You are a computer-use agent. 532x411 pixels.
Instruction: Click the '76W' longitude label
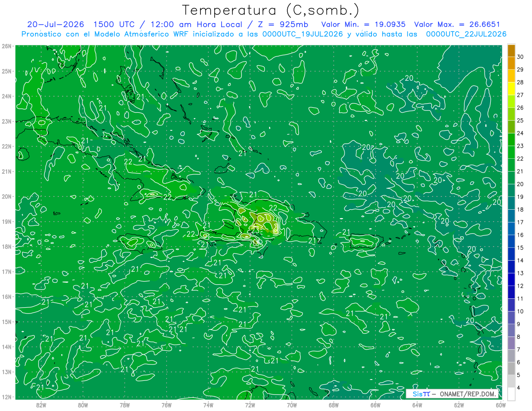pos(166,404)
